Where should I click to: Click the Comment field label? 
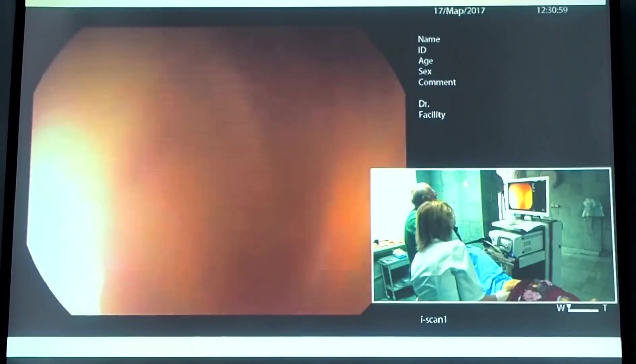437,82
